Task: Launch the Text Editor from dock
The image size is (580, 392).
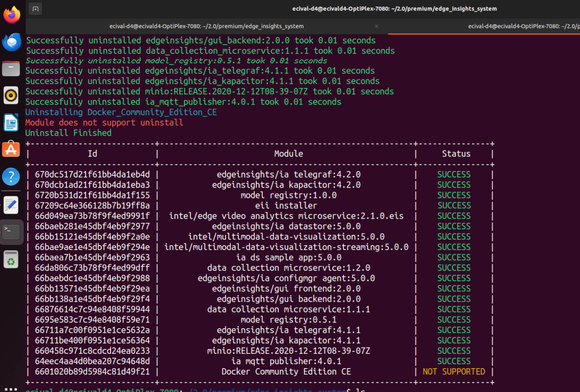Action: [11, 205]
